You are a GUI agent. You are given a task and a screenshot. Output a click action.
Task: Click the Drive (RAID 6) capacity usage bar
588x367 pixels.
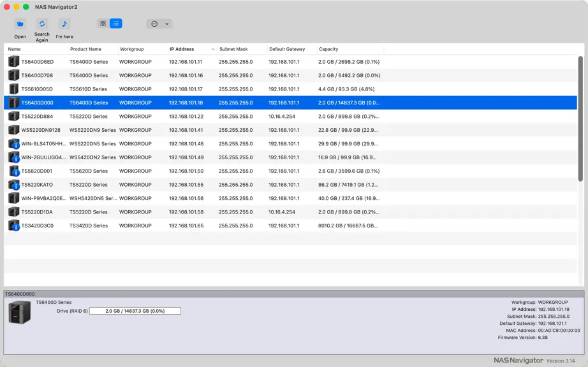pos(135,311)
